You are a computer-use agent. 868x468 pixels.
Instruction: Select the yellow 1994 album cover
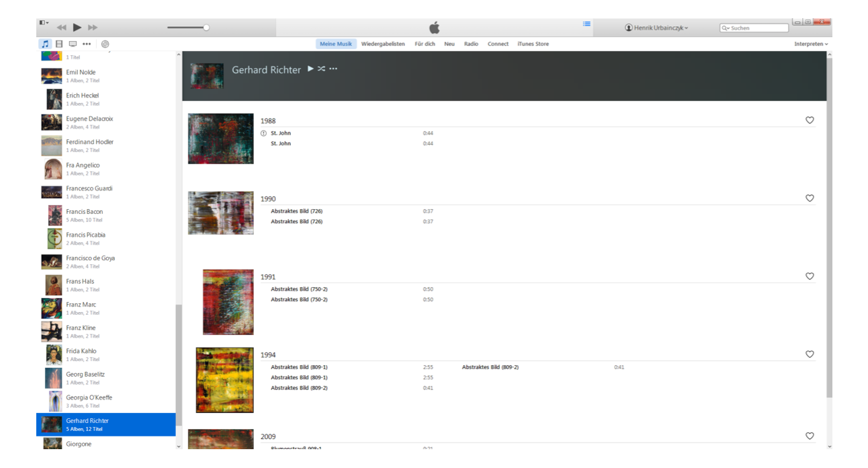coord(225,380)
